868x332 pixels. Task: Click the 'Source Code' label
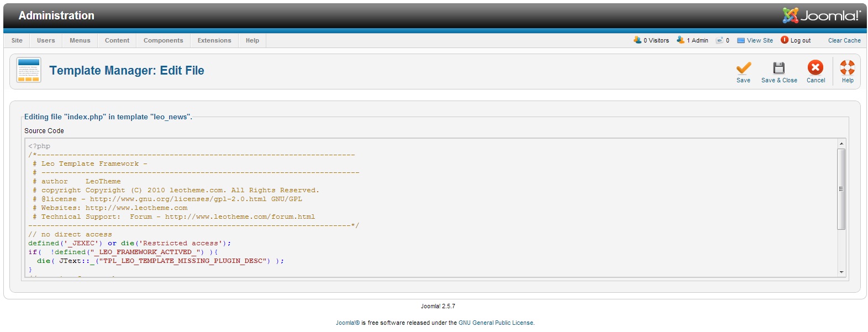pyautogui.click(x=44, y=131)
